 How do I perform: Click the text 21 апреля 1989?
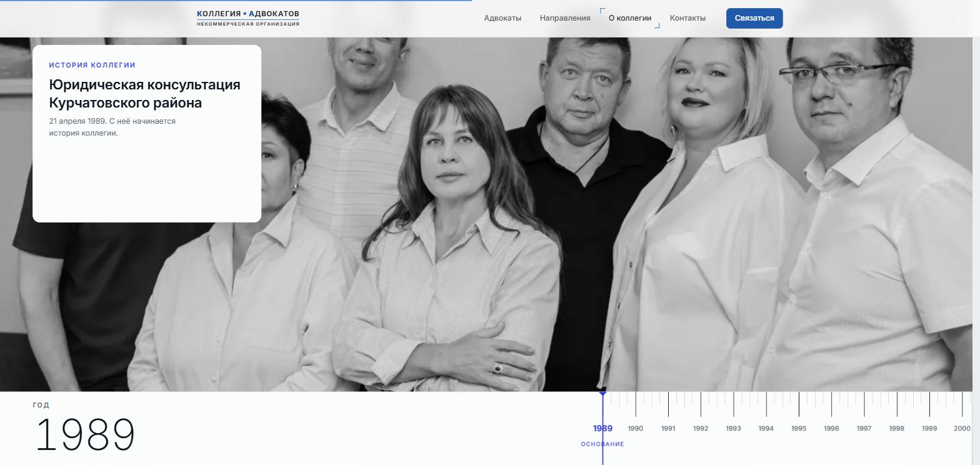[x=77, y=121]
